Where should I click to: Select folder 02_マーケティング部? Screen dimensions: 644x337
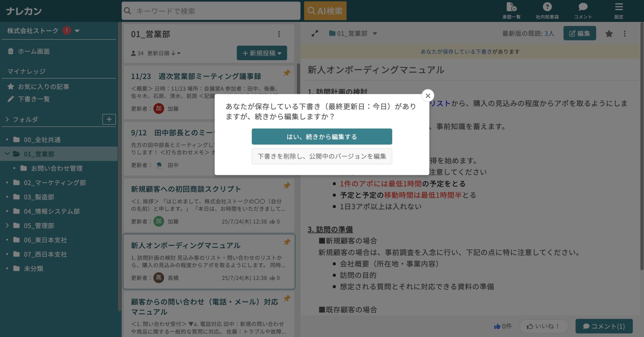55,182
